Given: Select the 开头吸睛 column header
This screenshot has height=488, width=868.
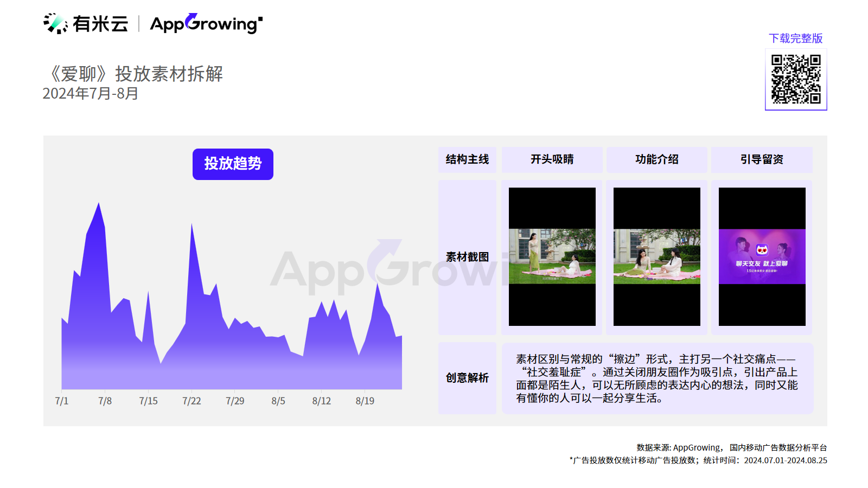Looking at the screenshot, I should coord(552,159).
